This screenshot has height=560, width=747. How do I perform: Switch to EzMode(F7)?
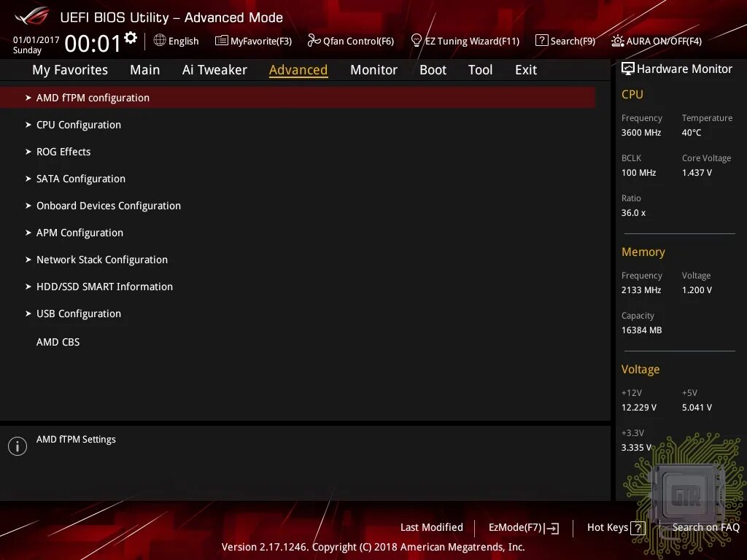coord(516,528)
